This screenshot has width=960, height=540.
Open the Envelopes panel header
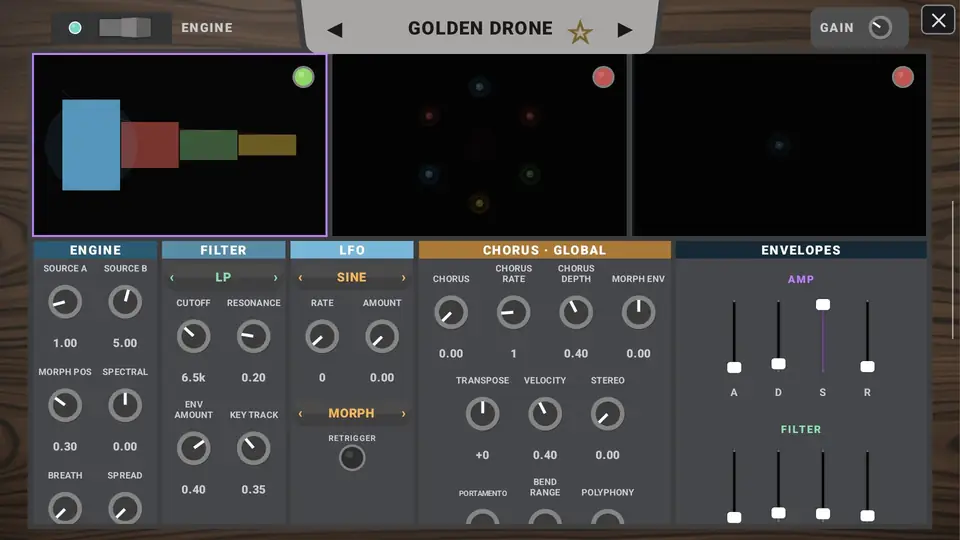tap(801, 250)
